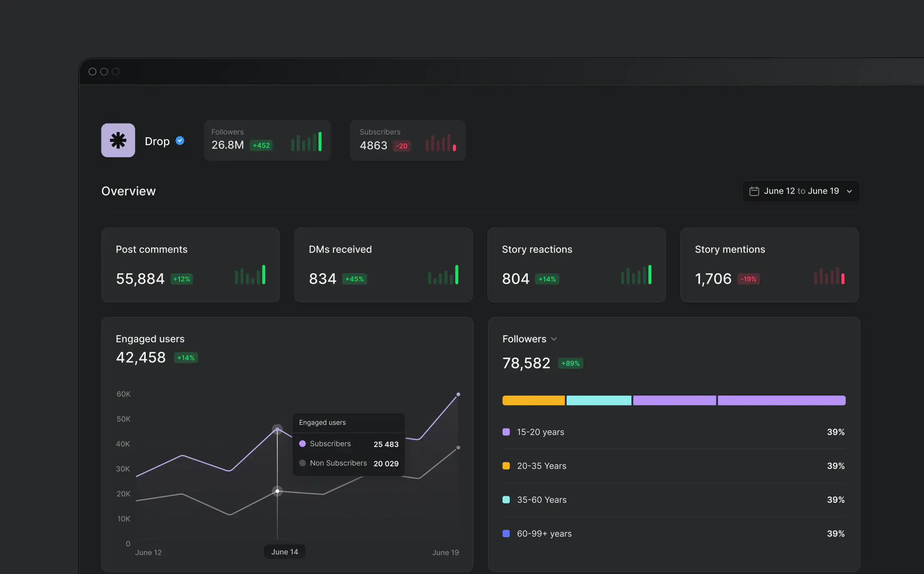Viewport: 924px width, 574px height.
Task: Click the 20 029 non subscribers value in tooltip
Action: tap(386, 463)
